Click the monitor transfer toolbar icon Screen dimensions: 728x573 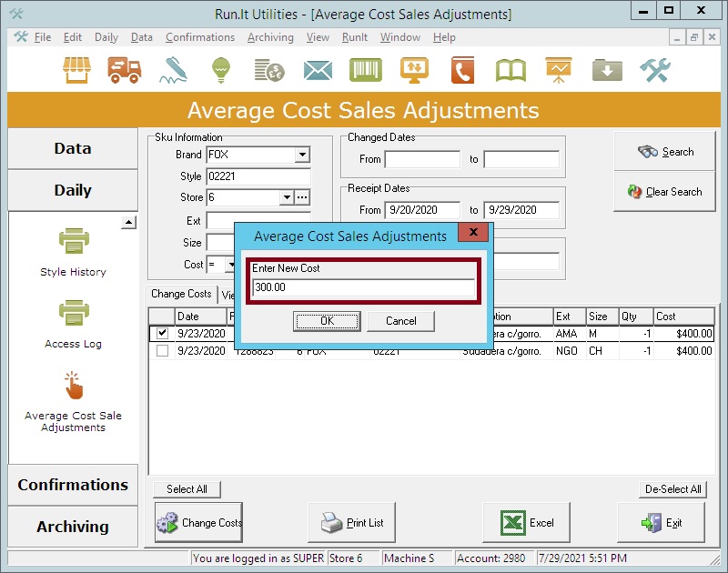pyautogui.click(x=415, y=70)
